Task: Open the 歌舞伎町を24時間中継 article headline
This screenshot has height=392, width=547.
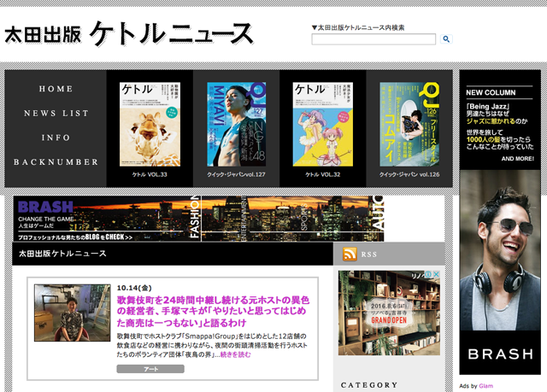Action: click(213, 311)
